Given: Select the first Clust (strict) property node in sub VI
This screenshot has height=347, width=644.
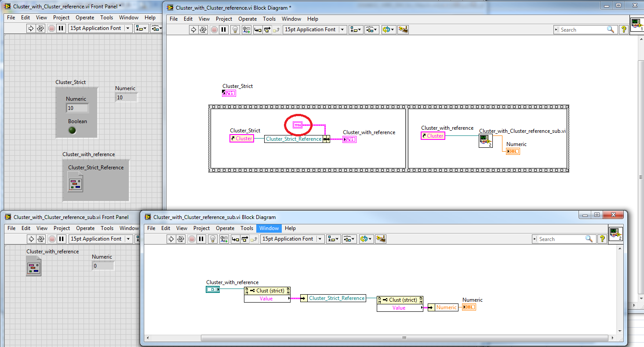Looking at the screenshot, I should [x=267, y=295].
